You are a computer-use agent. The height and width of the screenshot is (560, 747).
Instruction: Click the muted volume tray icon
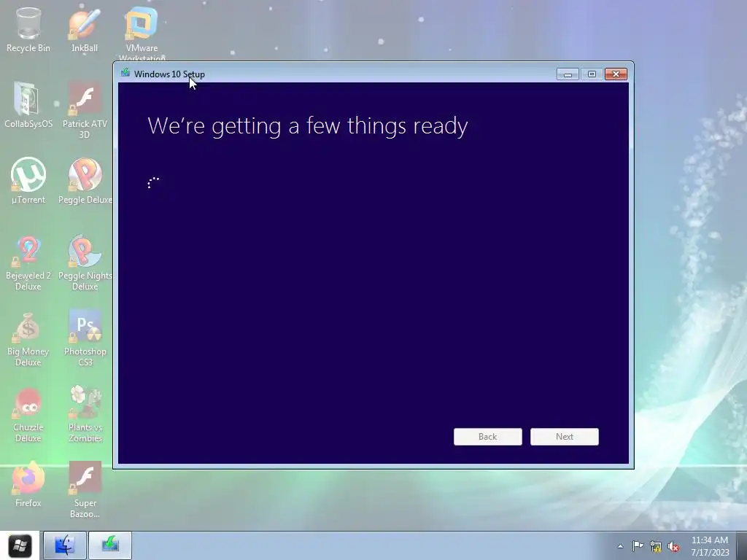[673, 546]
